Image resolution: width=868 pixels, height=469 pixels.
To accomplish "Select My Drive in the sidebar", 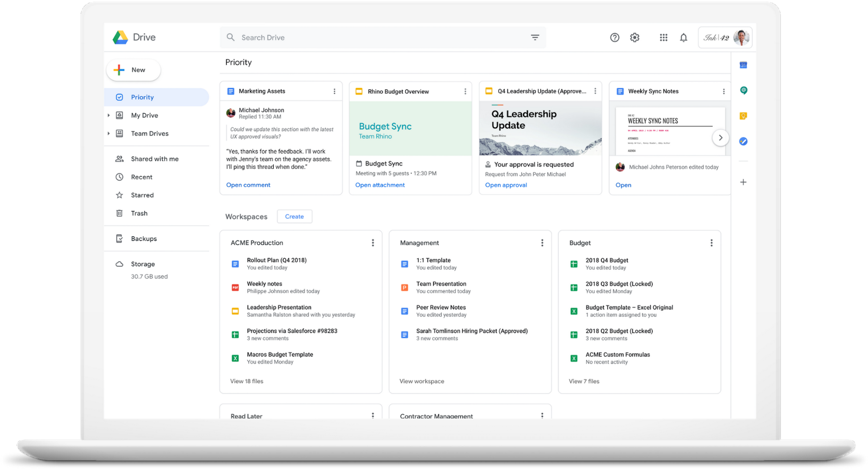I will 144,115.
